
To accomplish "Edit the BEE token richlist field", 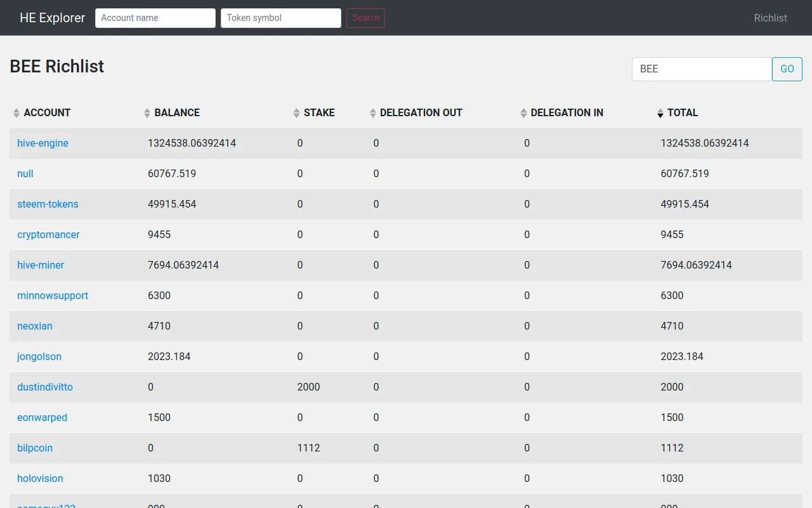I will tap(702, 69).
